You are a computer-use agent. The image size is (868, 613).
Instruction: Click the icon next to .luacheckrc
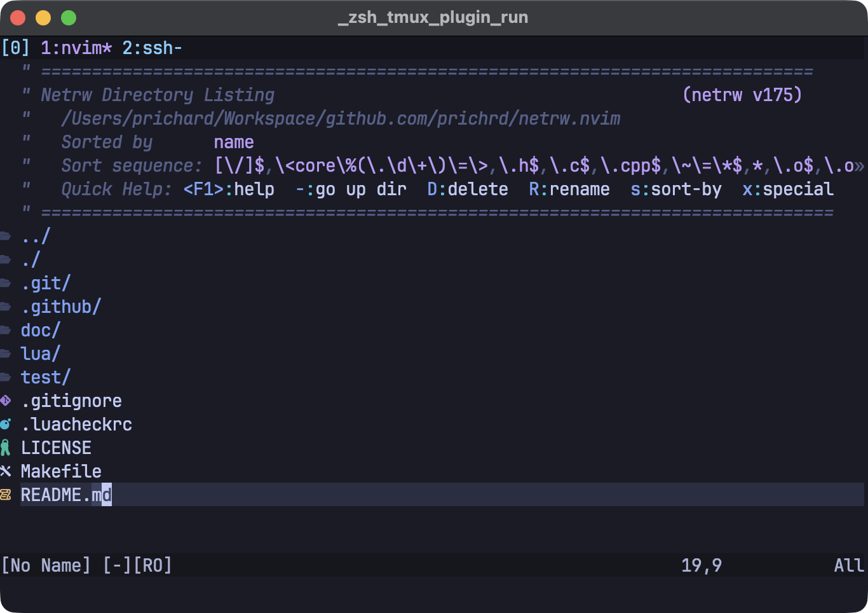(6, 424)
